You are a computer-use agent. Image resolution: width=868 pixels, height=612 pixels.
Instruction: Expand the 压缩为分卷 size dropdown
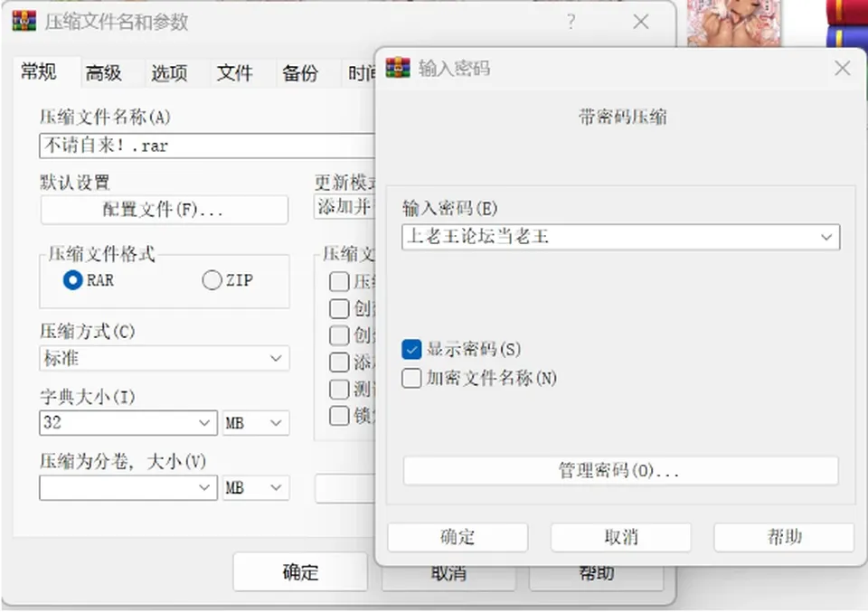[128, 487]
